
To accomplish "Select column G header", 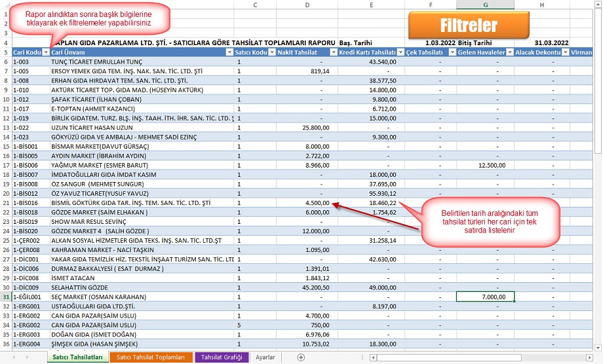I will pos(485,5).
